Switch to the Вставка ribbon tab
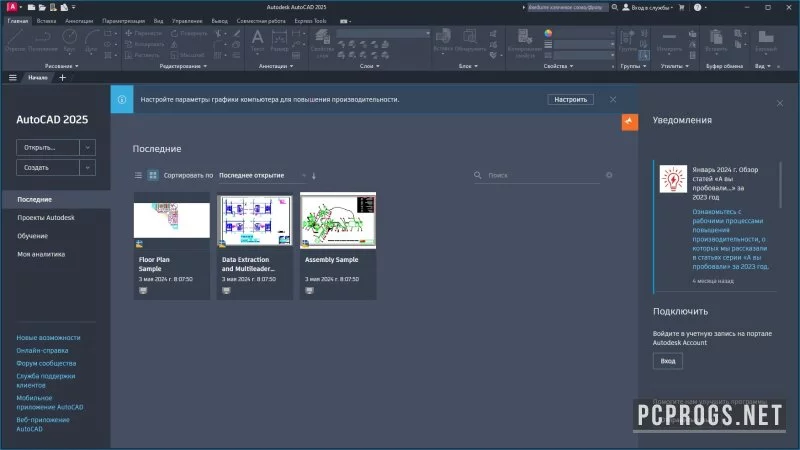Screen dimensions: 800x450 [46, 21]
